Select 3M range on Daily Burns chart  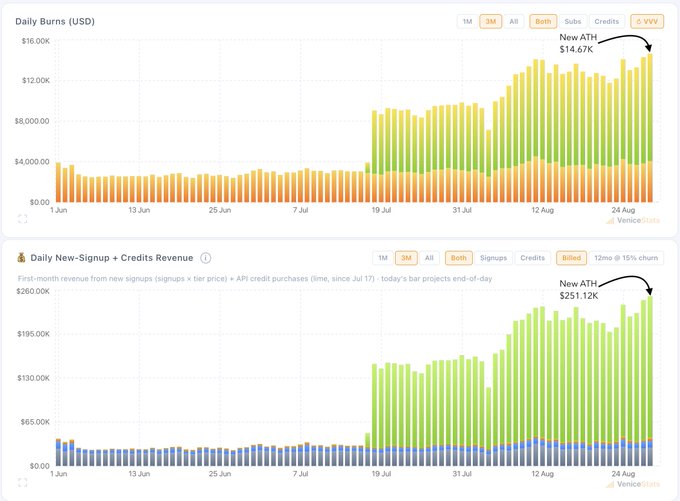coord(490,21)
